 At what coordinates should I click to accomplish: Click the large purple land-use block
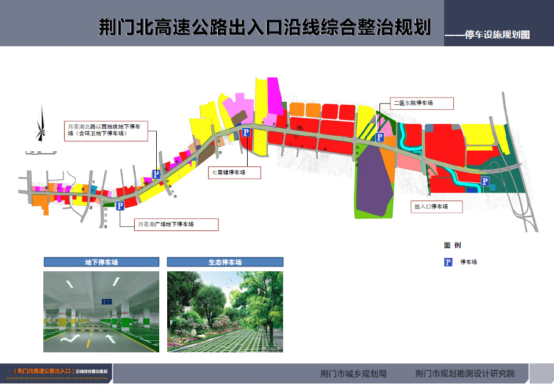point(373,182)
